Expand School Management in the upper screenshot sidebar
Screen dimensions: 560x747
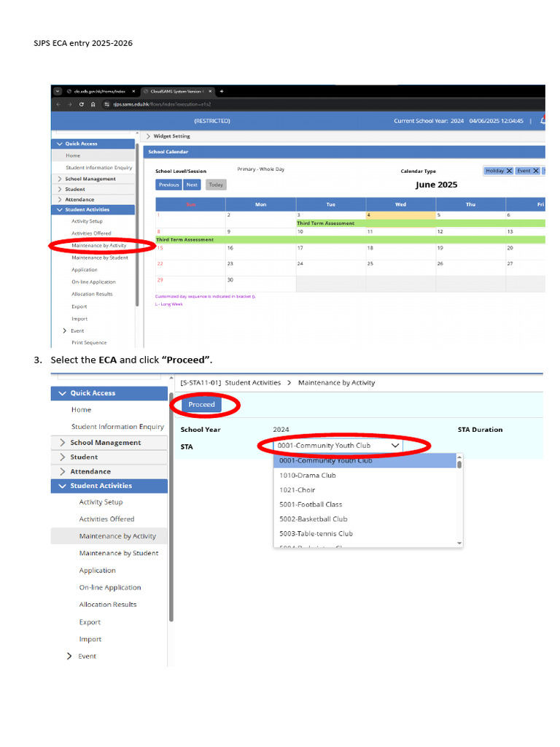(93, 179)
